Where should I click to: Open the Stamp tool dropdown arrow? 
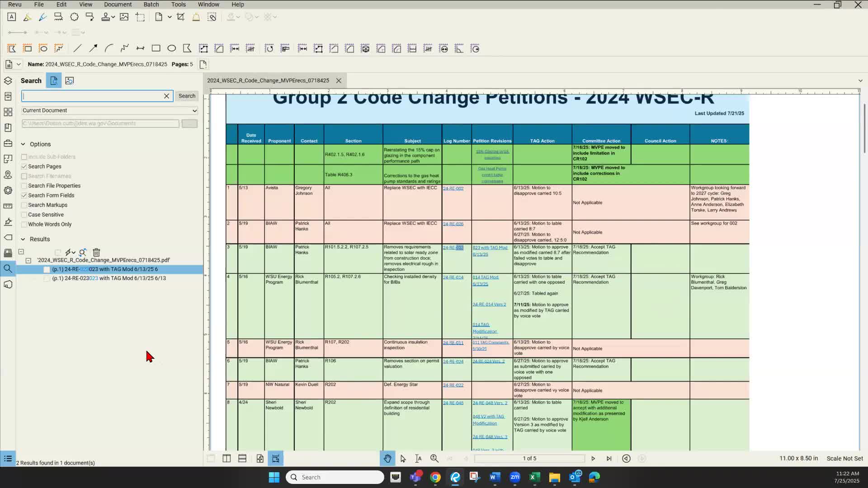113,17
